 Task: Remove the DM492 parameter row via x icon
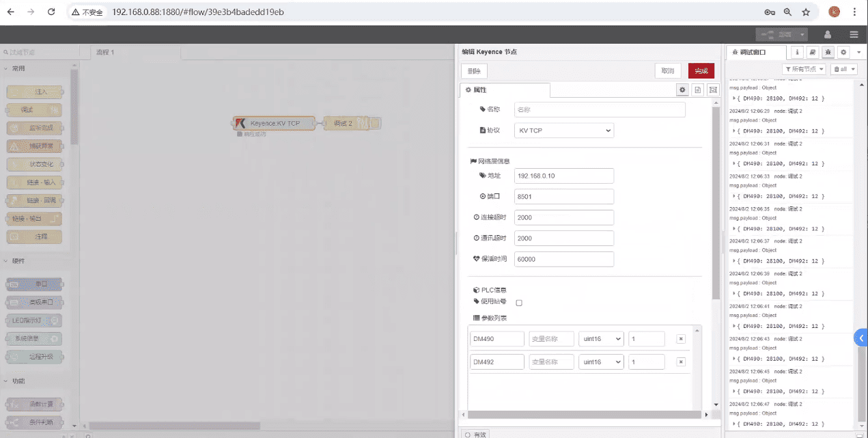(x=680, y=361)
